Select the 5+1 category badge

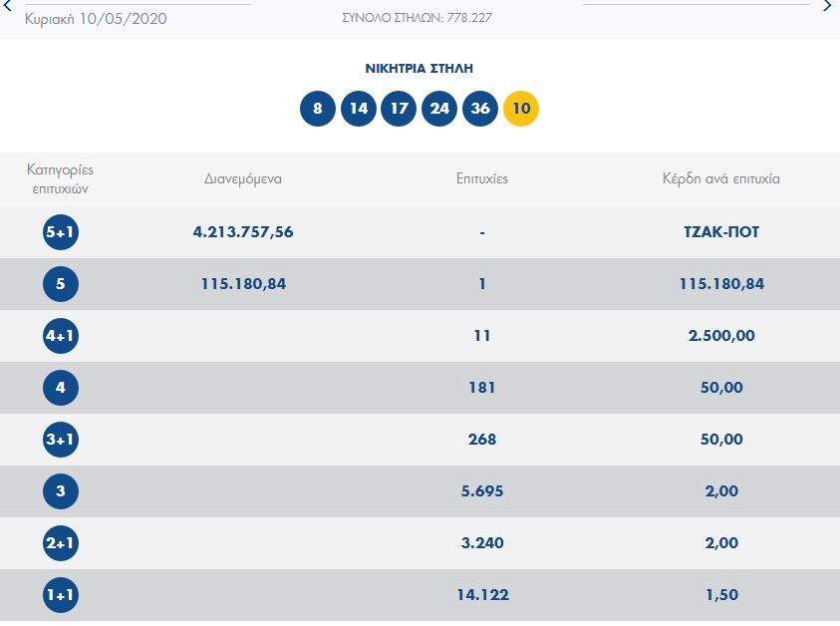(x=60, y=232)
